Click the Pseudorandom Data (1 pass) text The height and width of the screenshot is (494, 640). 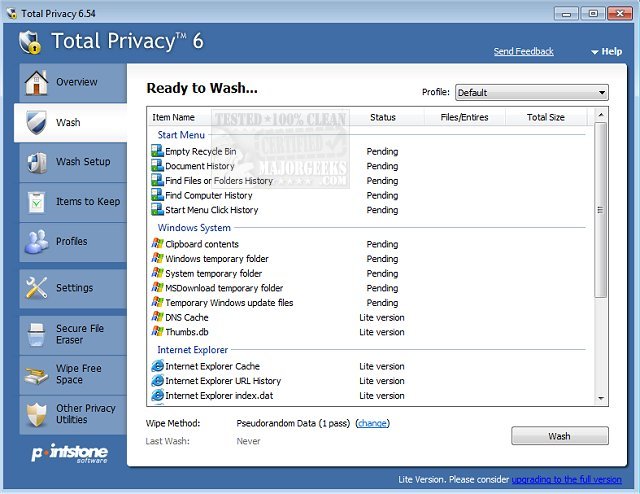293,423
